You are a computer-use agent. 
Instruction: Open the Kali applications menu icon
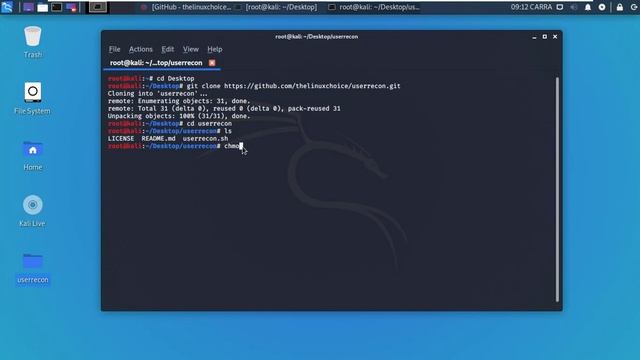tap(7, 7)
